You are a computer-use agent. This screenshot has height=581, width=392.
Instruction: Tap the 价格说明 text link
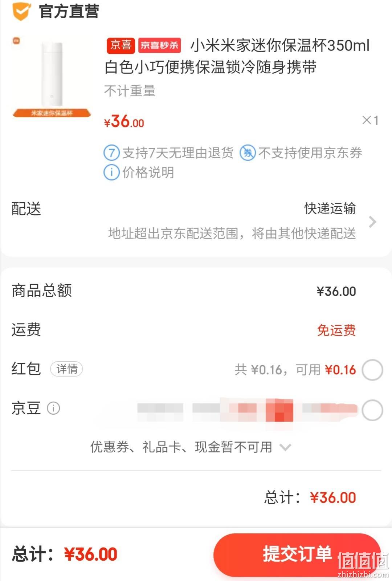148,172
